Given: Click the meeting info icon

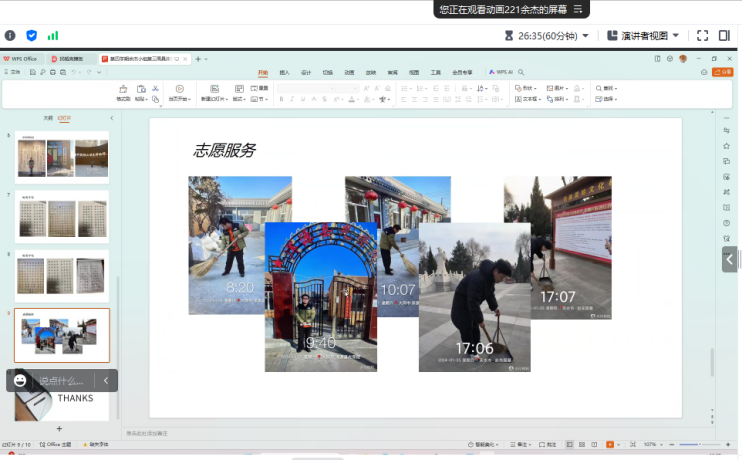Looking at the screenshot, I should (10, 35).
